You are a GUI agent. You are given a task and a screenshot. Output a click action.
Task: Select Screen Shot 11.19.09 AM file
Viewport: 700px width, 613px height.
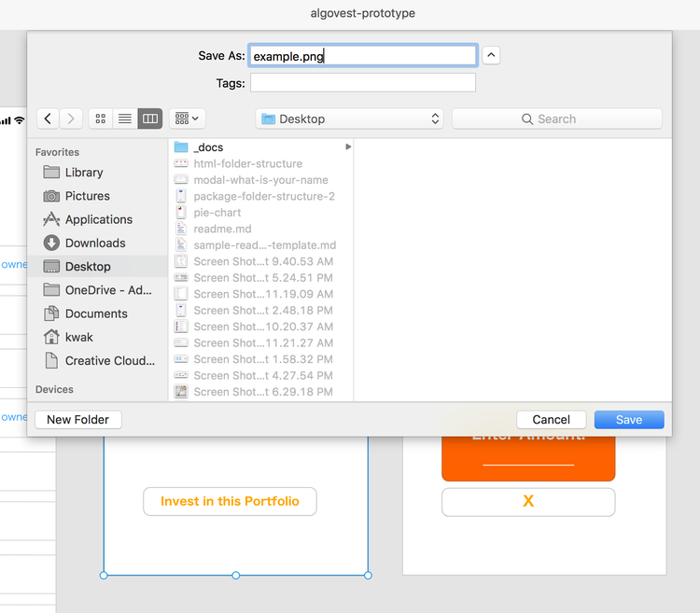(x=260, y=294)
